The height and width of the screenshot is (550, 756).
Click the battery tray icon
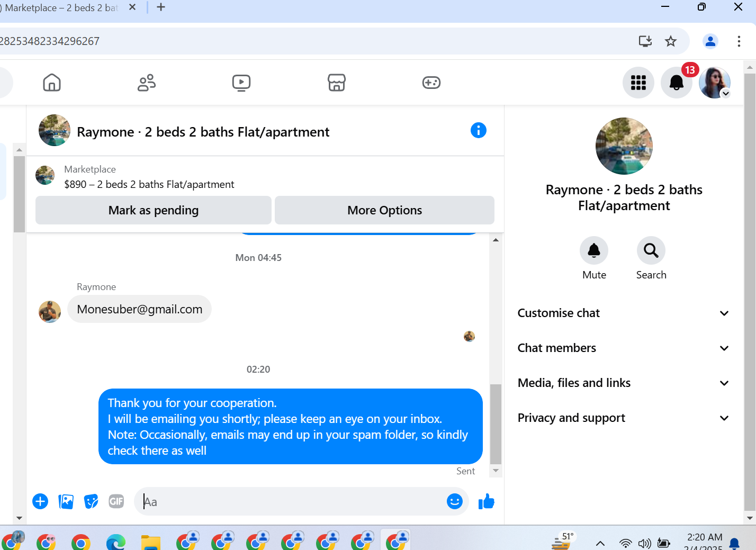tap(663, 543)
